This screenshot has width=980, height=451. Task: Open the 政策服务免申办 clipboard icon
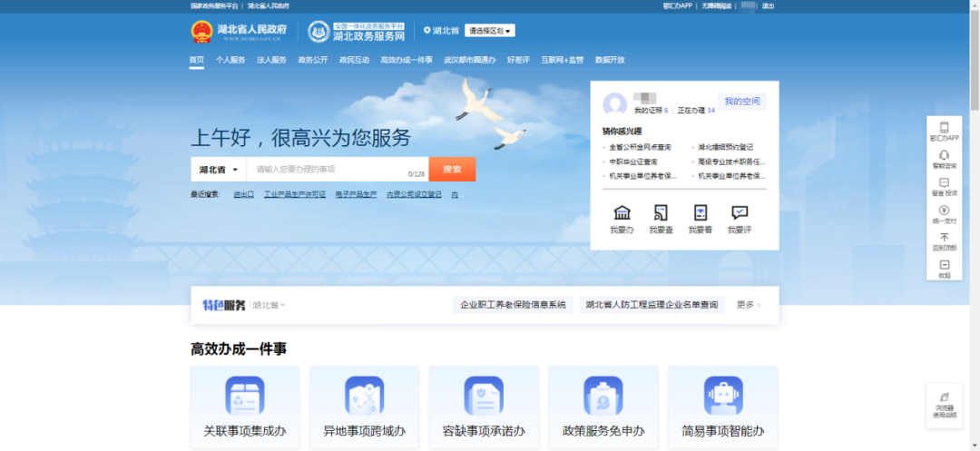coord(603,396)
